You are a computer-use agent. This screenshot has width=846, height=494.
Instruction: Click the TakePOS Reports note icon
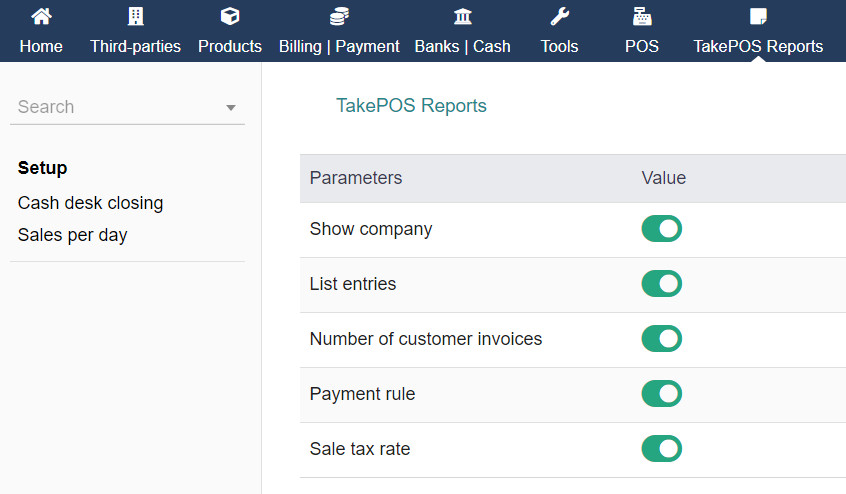(758, 17)
